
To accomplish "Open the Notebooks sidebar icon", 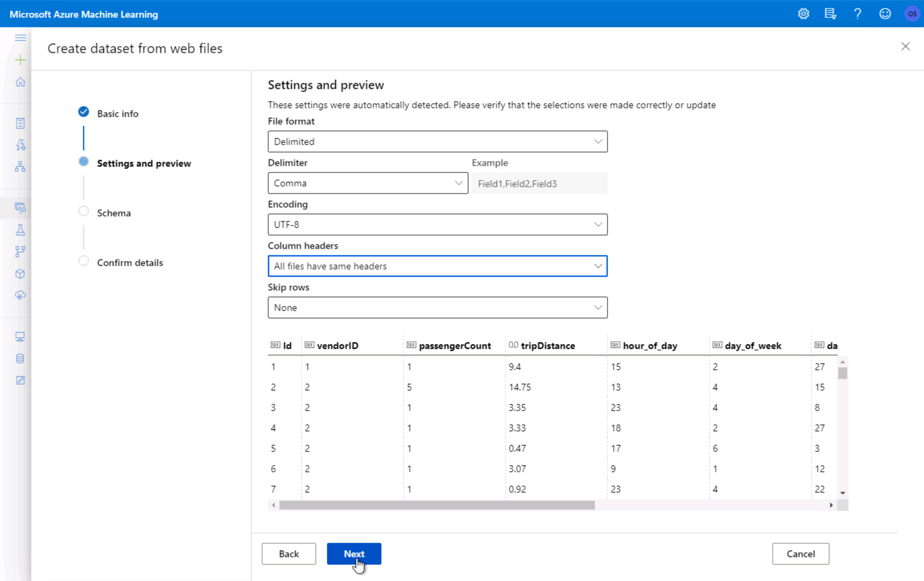I will (x=20, y=123).
